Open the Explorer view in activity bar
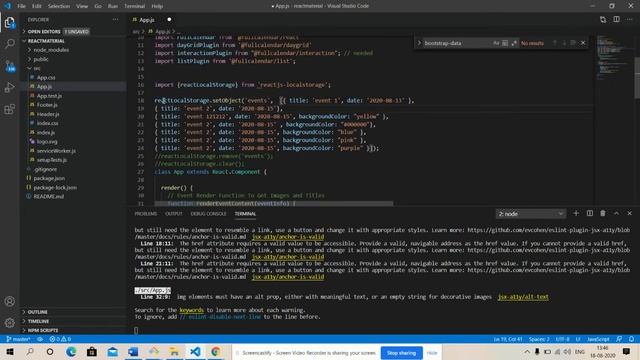Viewport: 640px width, 360px height. (x=9, y=22)
